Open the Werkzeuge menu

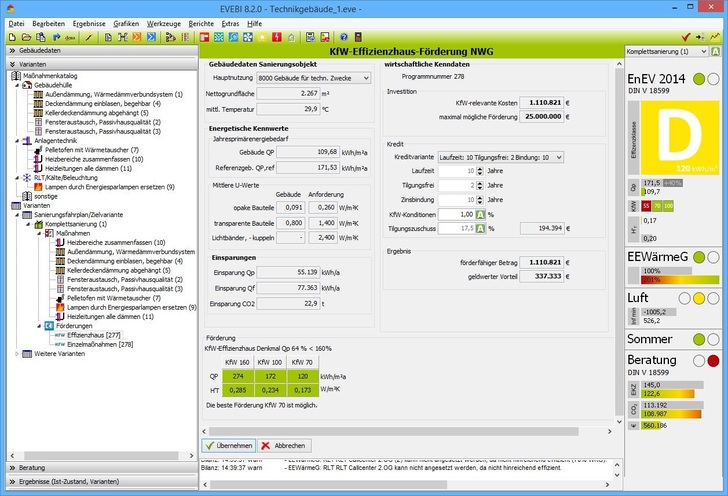coord(163,21)
